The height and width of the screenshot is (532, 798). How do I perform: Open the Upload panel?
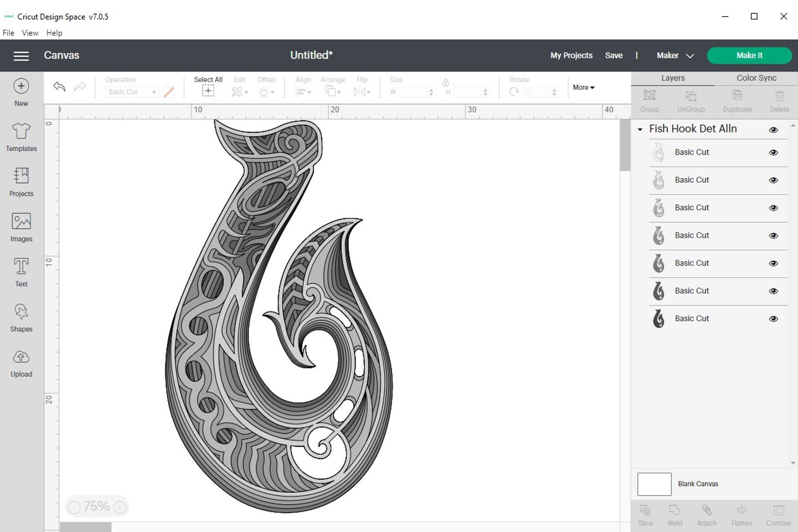21,363
